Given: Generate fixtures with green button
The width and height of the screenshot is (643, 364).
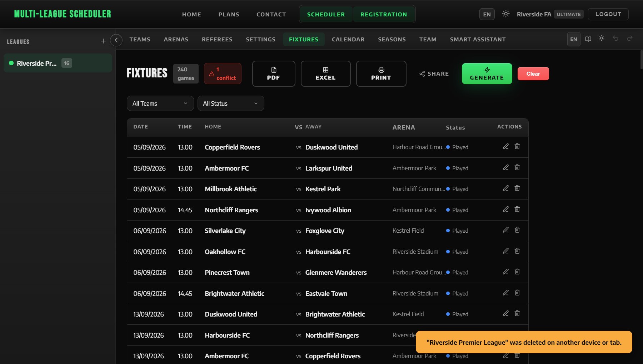Looking at the screenshot, I should click(x=487, y=74).
